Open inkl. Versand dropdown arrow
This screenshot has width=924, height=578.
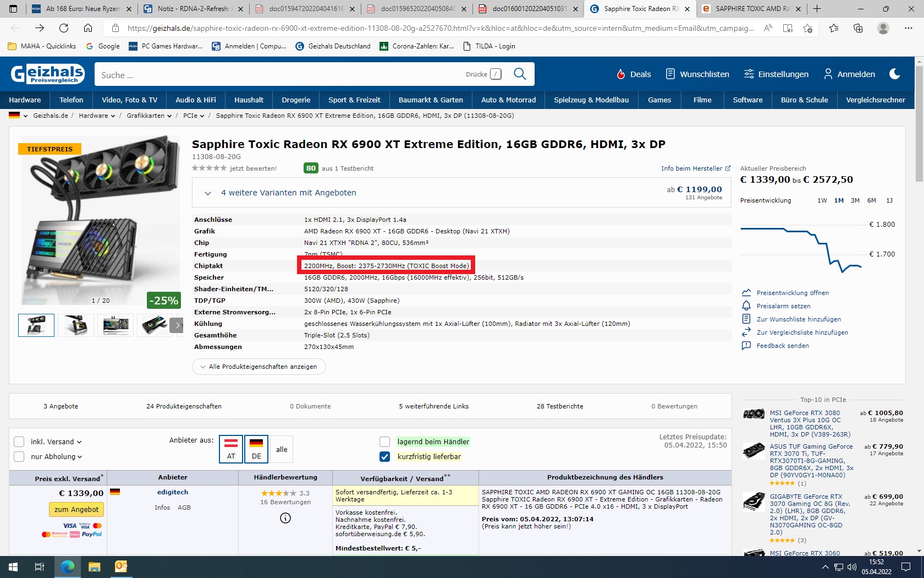click(x=79, y=442)
